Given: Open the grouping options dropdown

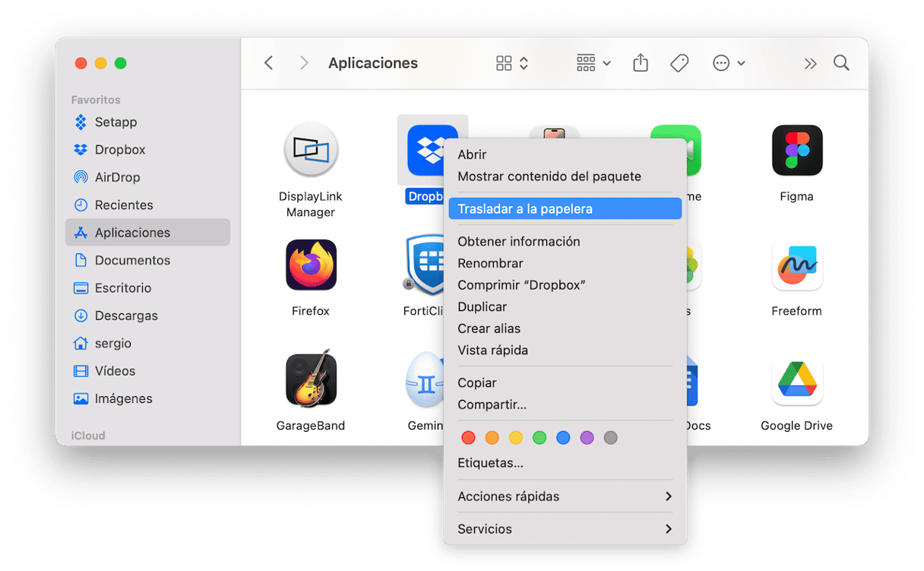Looking at the screenshot, I should pos(593,63).
